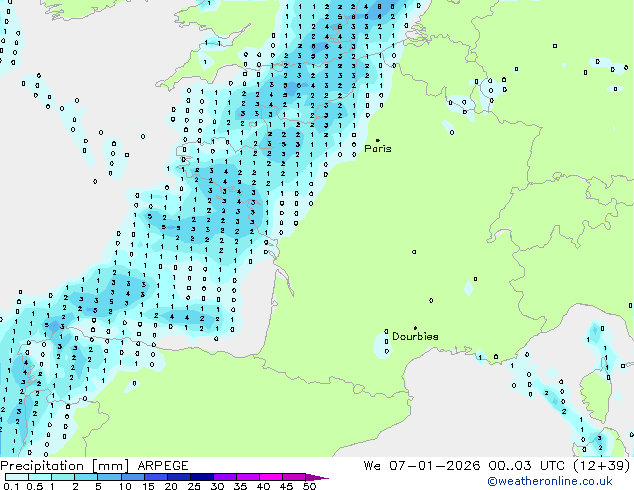Open the weatheronline.co.uk link
The image size is (634, 490).
click(550, 481)
